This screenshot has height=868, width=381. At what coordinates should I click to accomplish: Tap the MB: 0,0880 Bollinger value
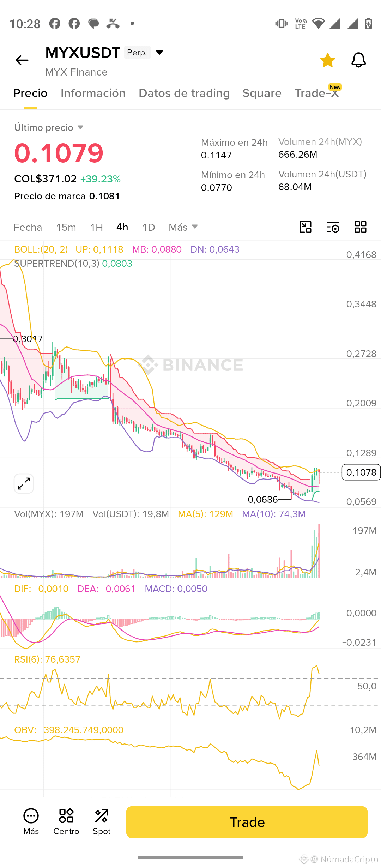click(x=157, y=249)
